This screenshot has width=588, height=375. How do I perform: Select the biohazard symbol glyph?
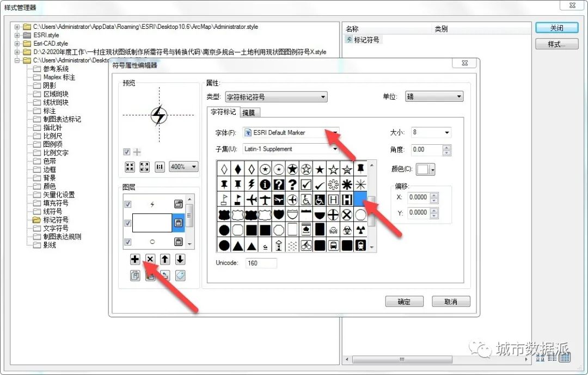click(347, 230)
